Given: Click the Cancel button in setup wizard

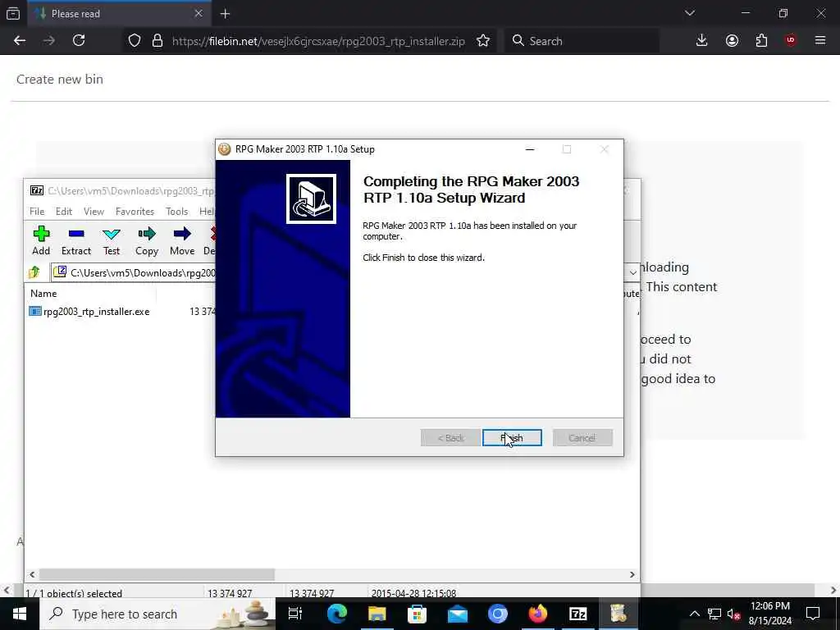Looking at the screenshot, I should click(x=582, y=438).
